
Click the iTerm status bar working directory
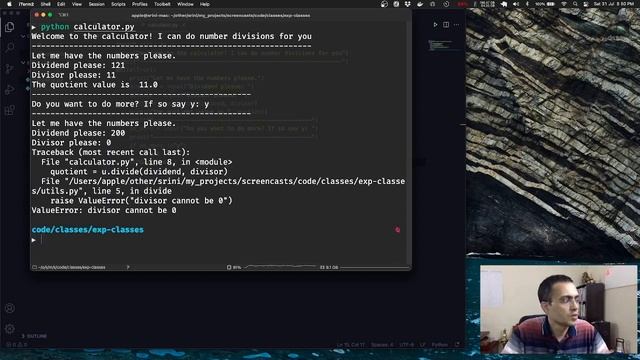pos(69,267)
